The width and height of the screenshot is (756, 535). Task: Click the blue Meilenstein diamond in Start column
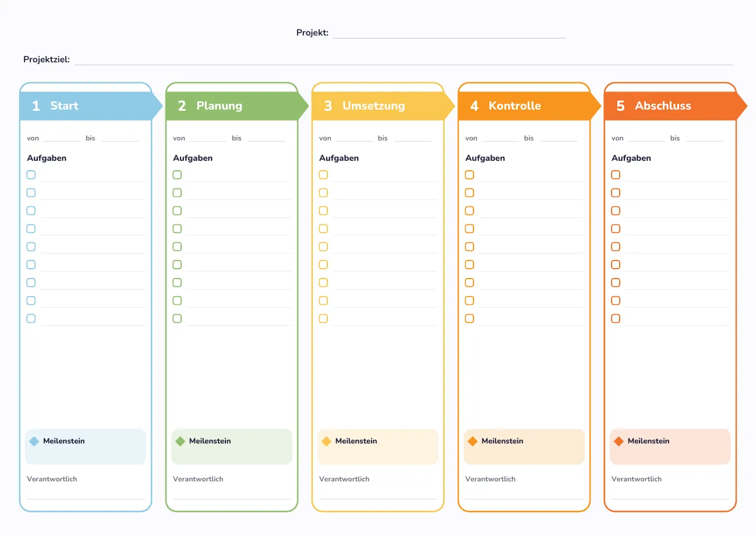click(x=34, y=441)
